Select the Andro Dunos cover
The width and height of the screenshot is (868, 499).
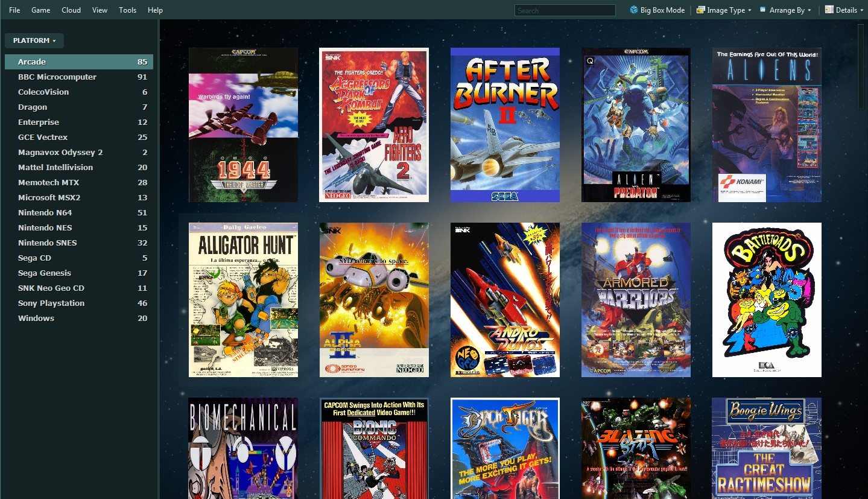coord(505,300)
